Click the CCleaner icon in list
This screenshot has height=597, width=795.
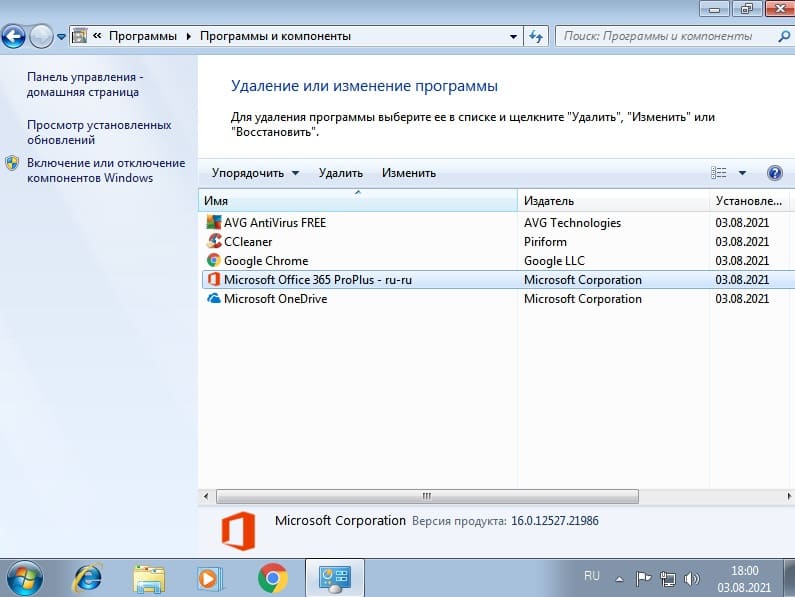click(x=214, y=241)
